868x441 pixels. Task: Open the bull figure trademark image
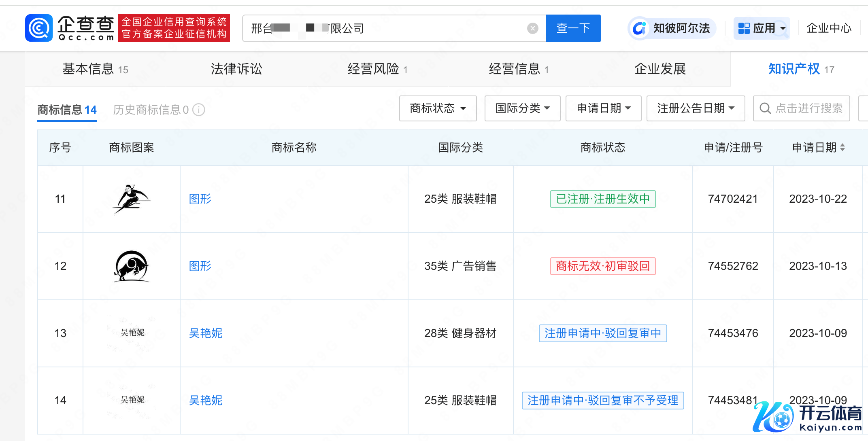(x=131, y=266)
